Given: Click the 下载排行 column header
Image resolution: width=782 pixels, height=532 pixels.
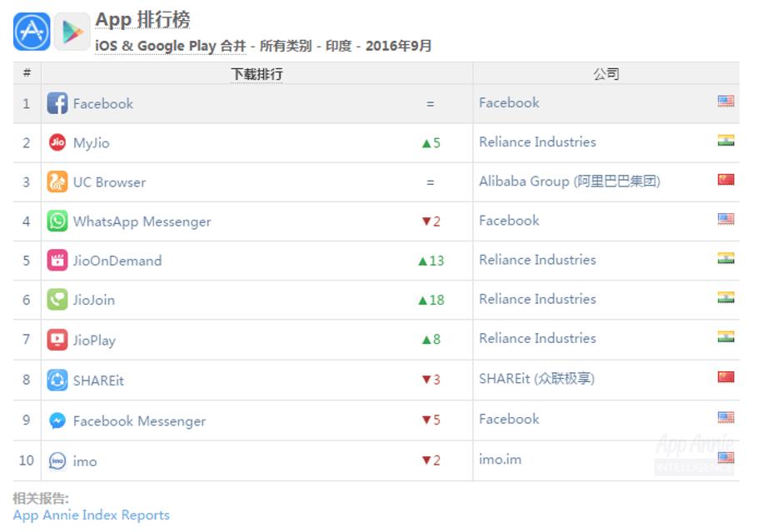Looking at the screenshot, I should coord(257,73).
